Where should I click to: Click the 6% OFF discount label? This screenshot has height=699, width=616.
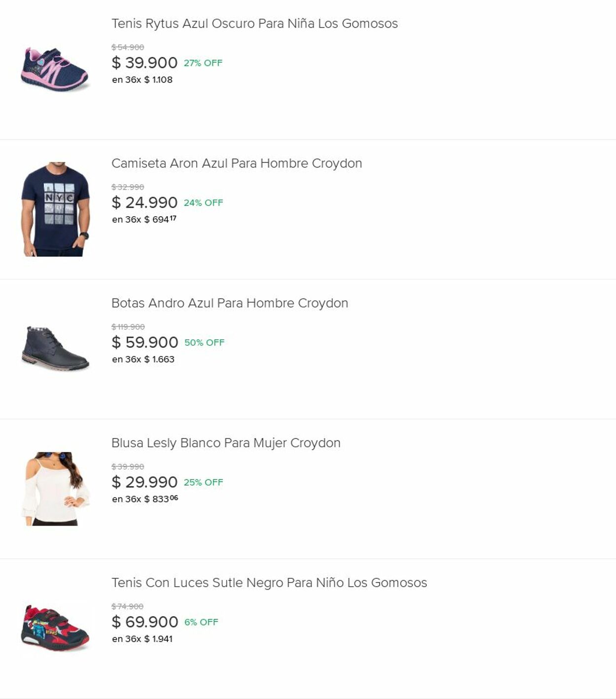point(201,622)
